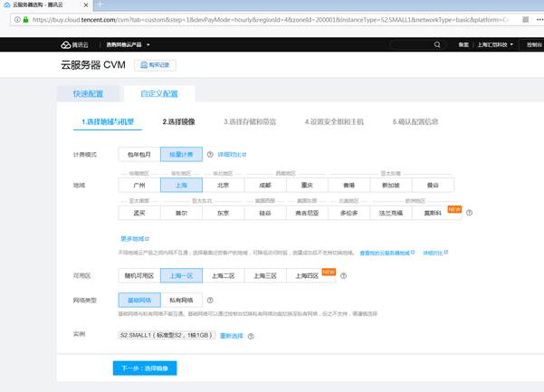Choose 北京 as the region
544x392 pixels.
224,185
